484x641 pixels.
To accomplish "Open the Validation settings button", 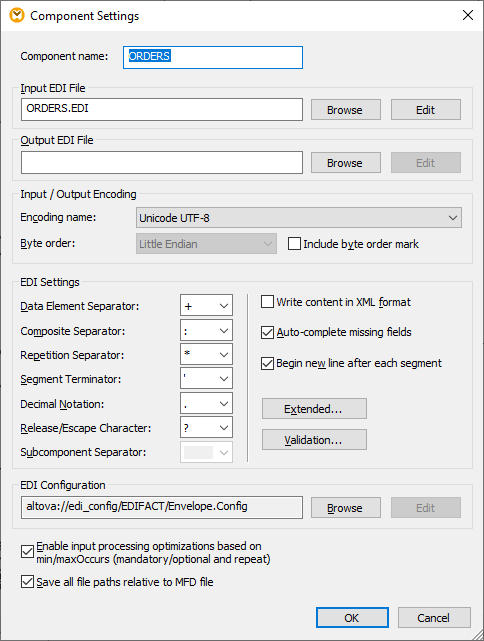I will tap(314, 439).
